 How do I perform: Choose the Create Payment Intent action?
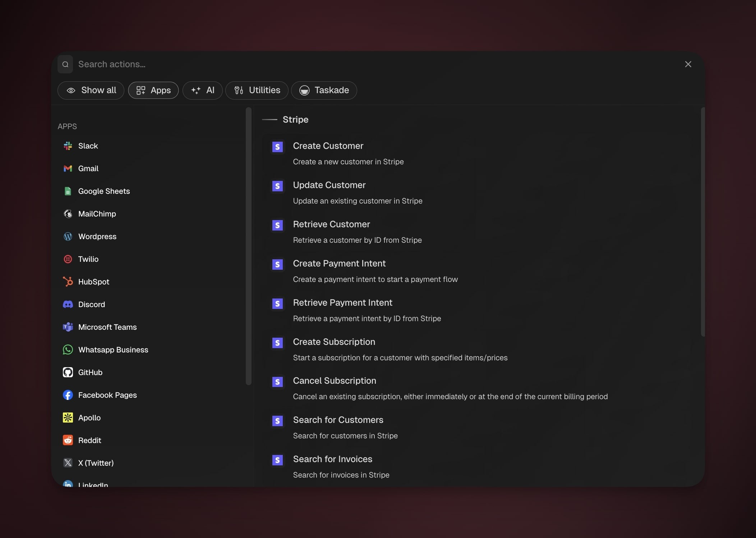tap(339, 264)
